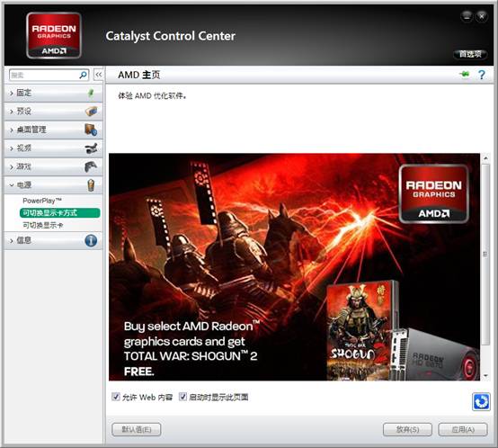Open the PowerPlay™ page
Viewport: 498px width, 448px height.
(42, 201)
